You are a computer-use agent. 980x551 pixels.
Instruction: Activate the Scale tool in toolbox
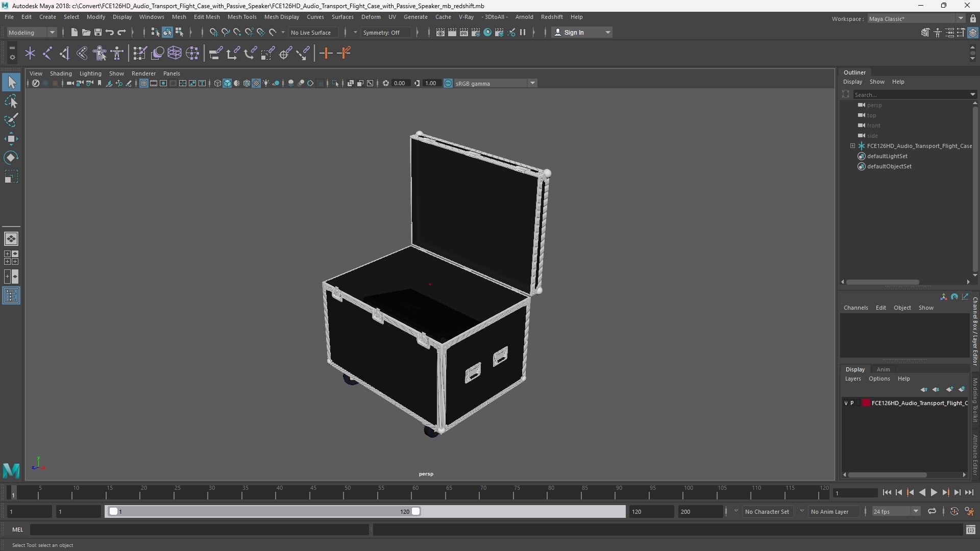(x=11, y=177)
